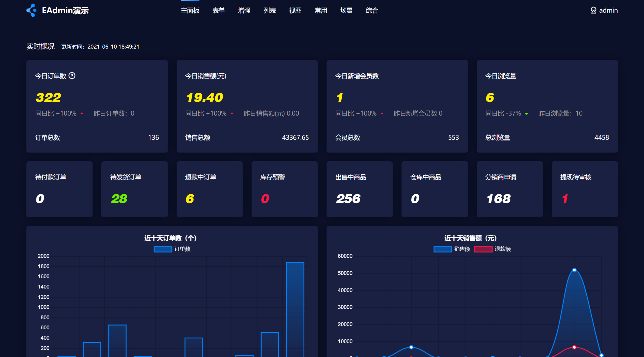Screen dimensions: 644x357
Task: Toggle 退款额 legend series
Action: tap(502, 249)
